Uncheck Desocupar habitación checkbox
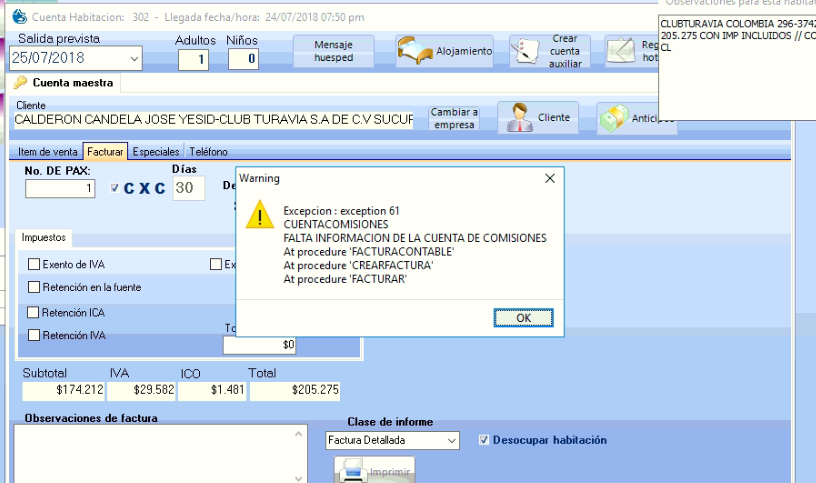The height and width of the screenshot is (483, 816). coord(484,440)
